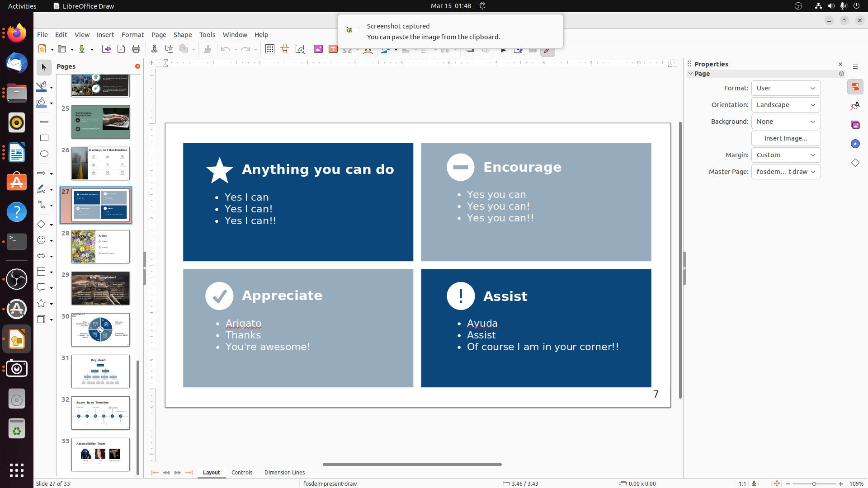Toggle the Display Grid icon
Viewport: 868px width, 488px height.
[x=269, y=49]
